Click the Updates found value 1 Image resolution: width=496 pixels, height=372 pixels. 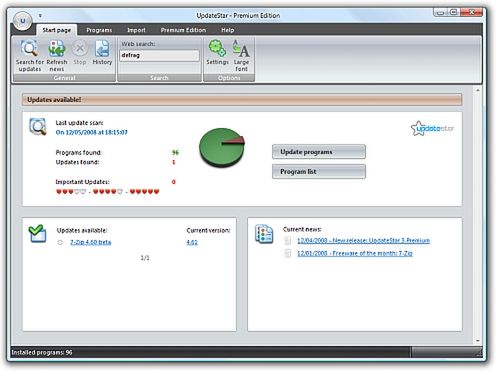tap(174, 162)
